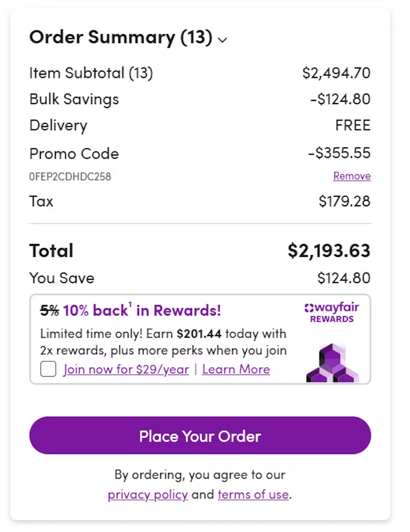Viewport: 410px width, 532px height.
Task: Select the Total amount $2,193.63
Action: tap(328, 250)
